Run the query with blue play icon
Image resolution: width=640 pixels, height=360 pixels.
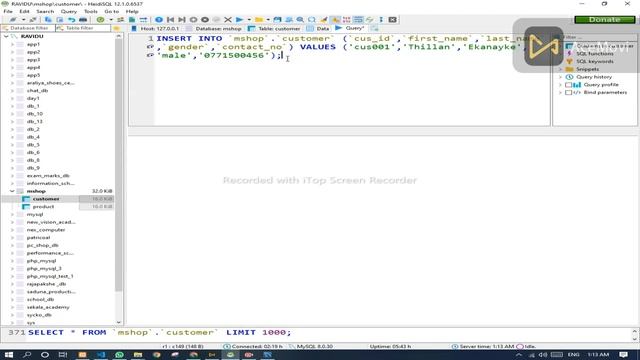[240, 20]
